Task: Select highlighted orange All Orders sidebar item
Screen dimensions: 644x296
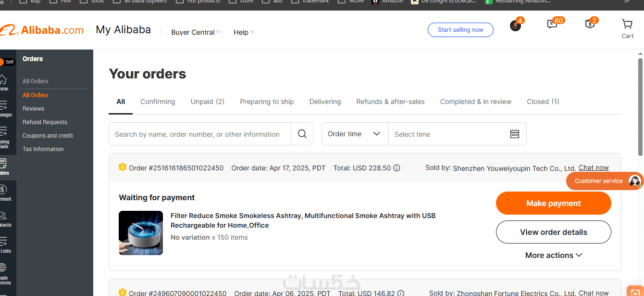Action: click(x=36, y=95)
